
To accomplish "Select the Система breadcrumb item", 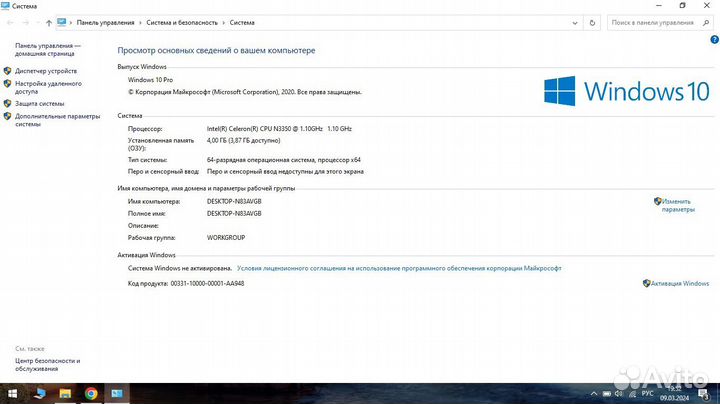I will click(242, 22).
